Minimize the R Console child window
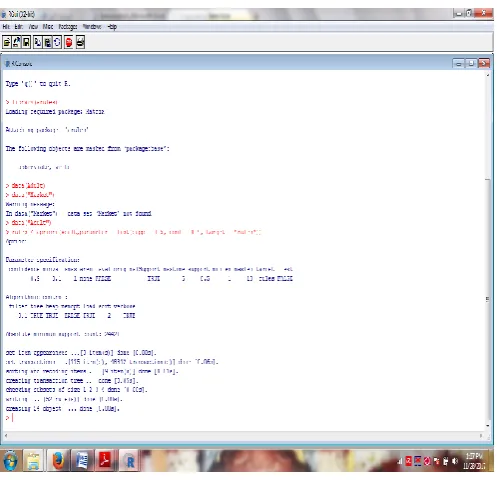This screenshot has width=497, height=480. pos(458,63)
